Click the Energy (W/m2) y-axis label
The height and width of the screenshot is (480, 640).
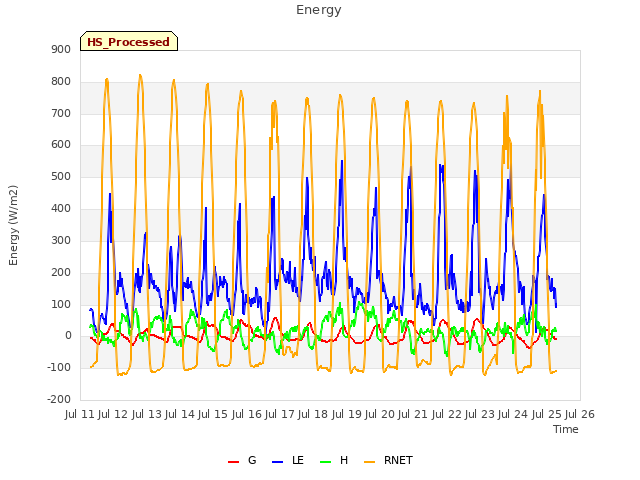click(x=13, y=225)
